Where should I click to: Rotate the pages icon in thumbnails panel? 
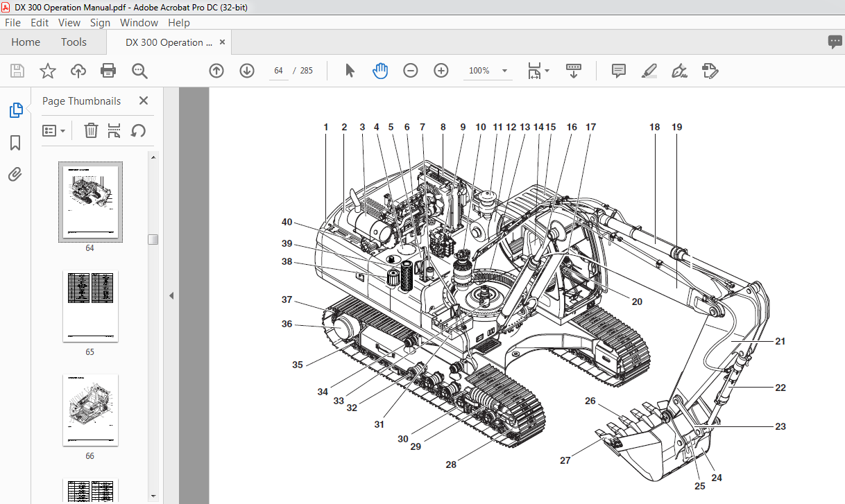point(138,130)
